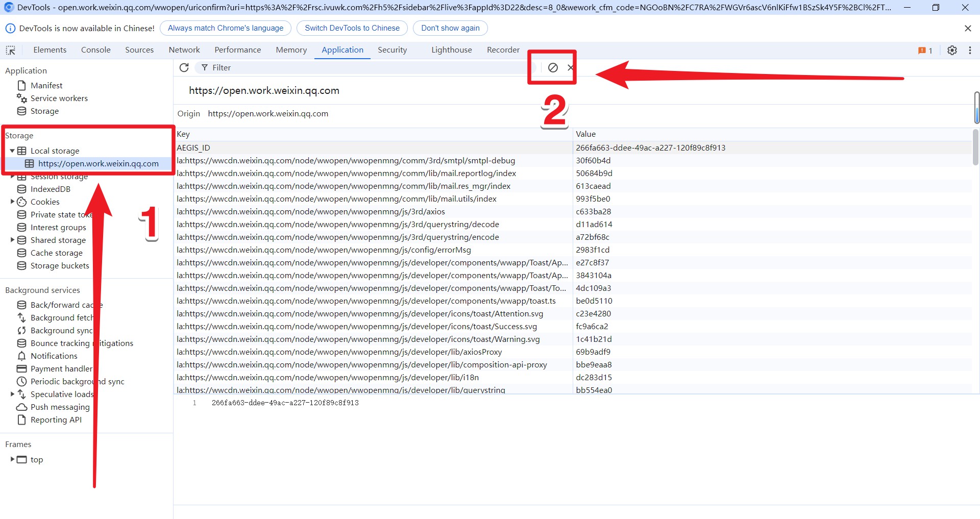Open Payment handler service
This screenshot has width=980, height=519.
61,368
